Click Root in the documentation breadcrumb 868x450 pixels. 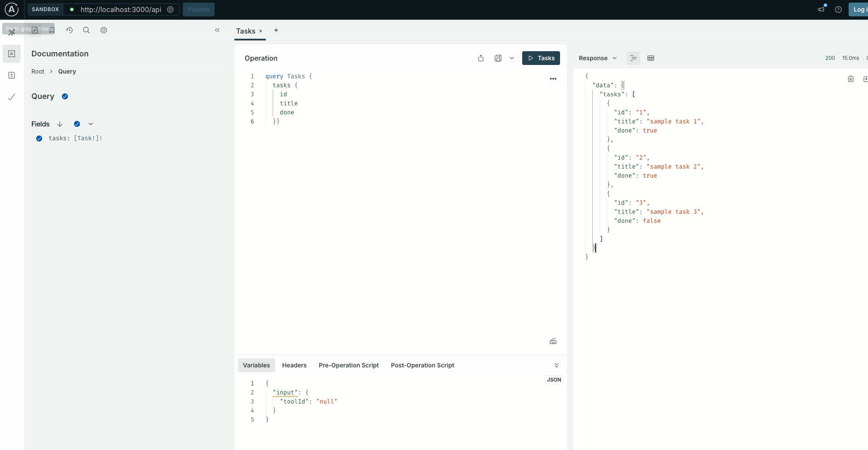tap(38, 71)
